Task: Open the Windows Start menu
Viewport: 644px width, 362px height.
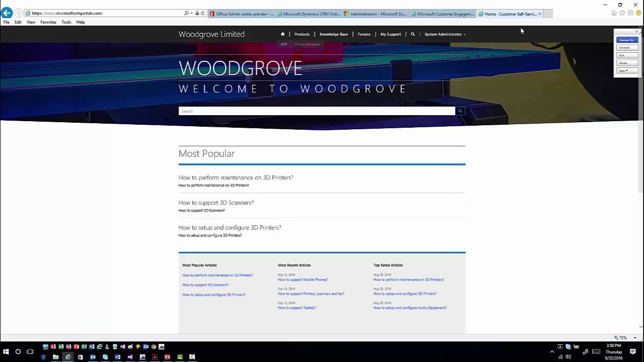Action: 6,351
